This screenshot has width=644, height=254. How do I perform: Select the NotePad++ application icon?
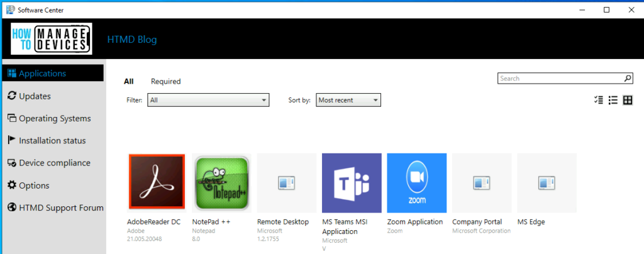pyautogui.click(x=222, y=183)
